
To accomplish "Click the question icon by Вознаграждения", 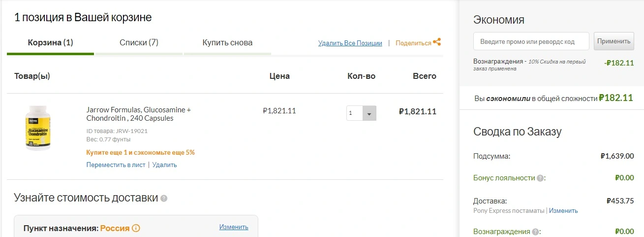I will click(x=536, y=232).
